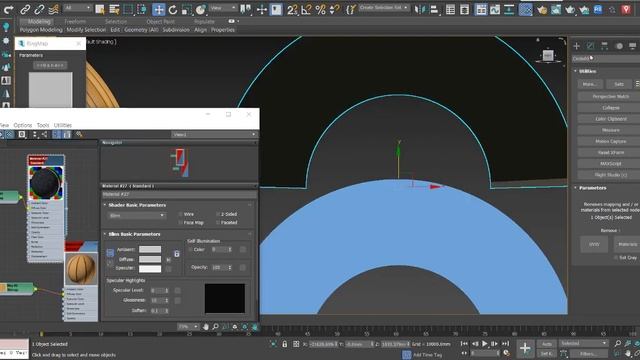This screenshot has width=640, height=360.
Task: Switch to the Freeform ribbon tab
Action: point(75,21)
